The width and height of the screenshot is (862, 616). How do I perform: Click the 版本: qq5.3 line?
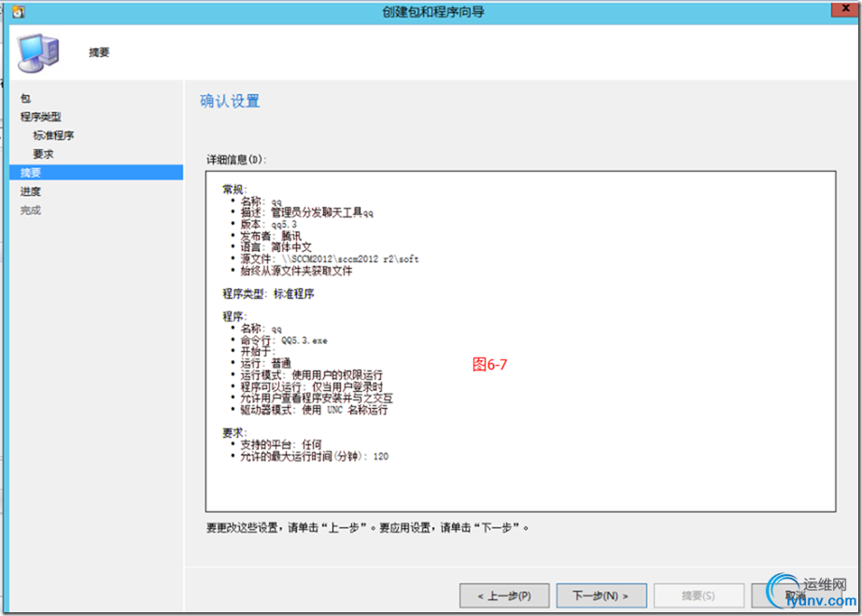coord(268,224)
